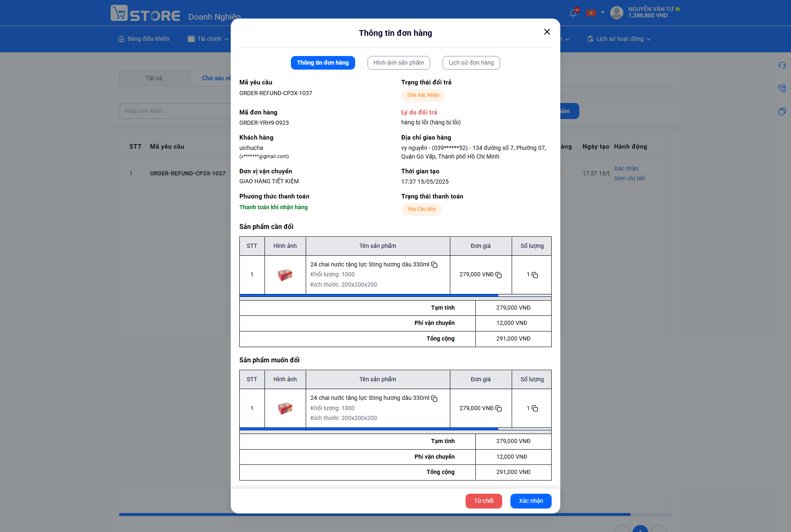Open product thumbnail in Sản phẩm cần đổi
The image size is (791, 532).
pos(285,275)
